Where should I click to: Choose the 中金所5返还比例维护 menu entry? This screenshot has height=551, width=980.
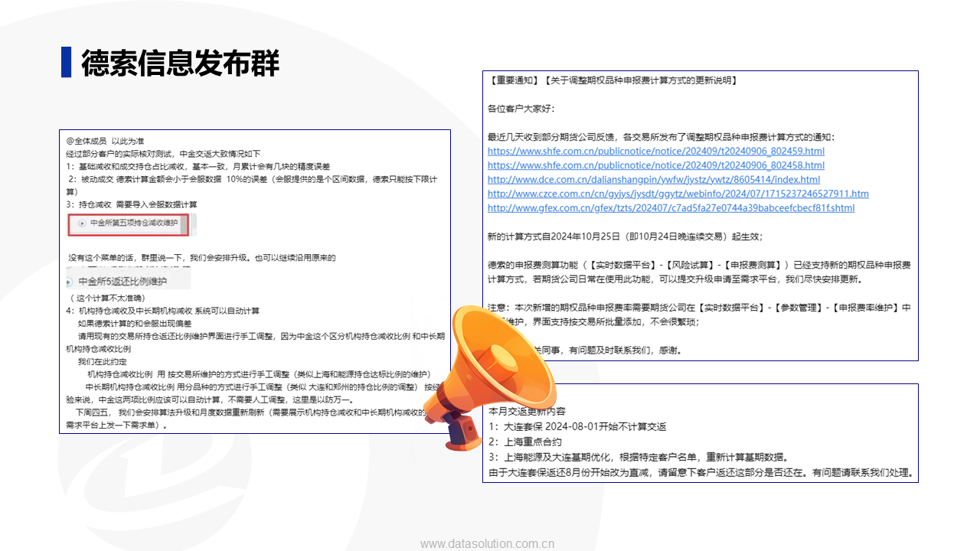click(122, 281)
